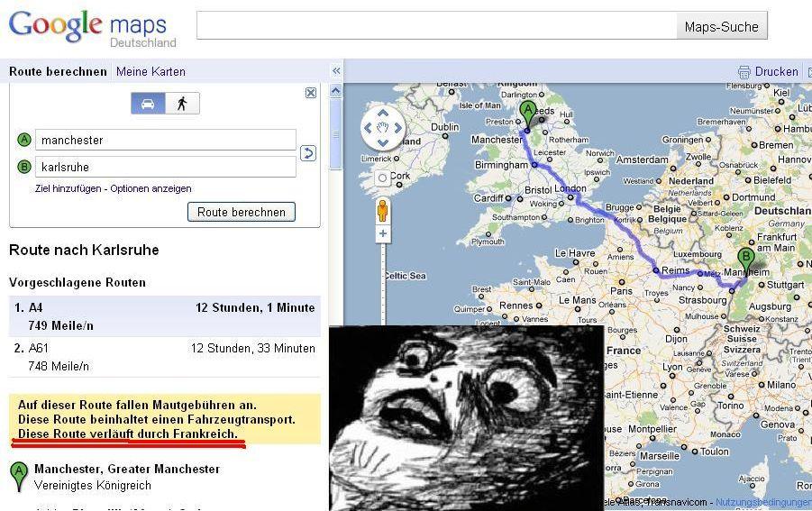Select car driving mode icon
The width and height of the screenshot is (812, 511).
coord(148,104)
